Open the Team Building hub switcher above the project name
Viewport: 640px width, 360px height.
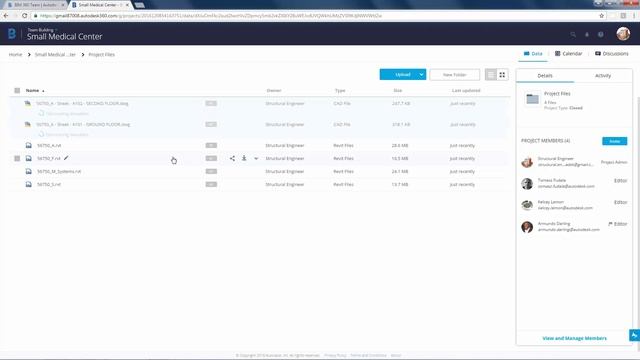point(41,30)
